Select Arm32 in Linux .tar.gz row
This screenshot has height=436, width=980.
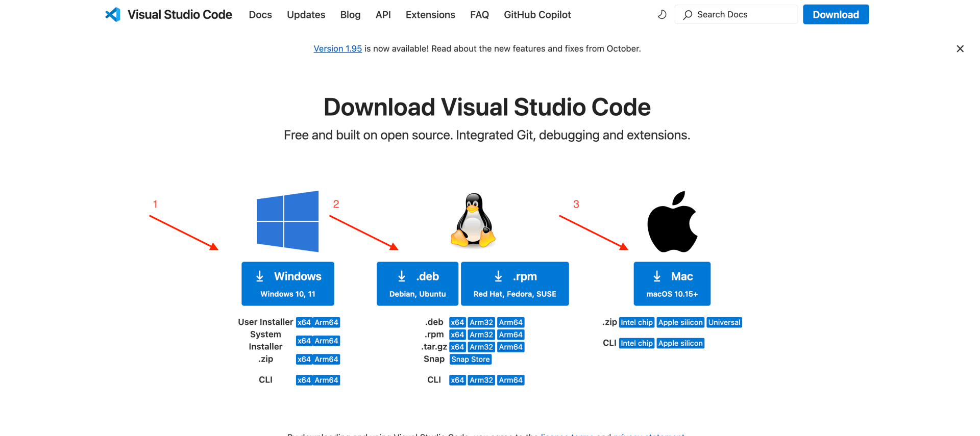pos(481,347)
